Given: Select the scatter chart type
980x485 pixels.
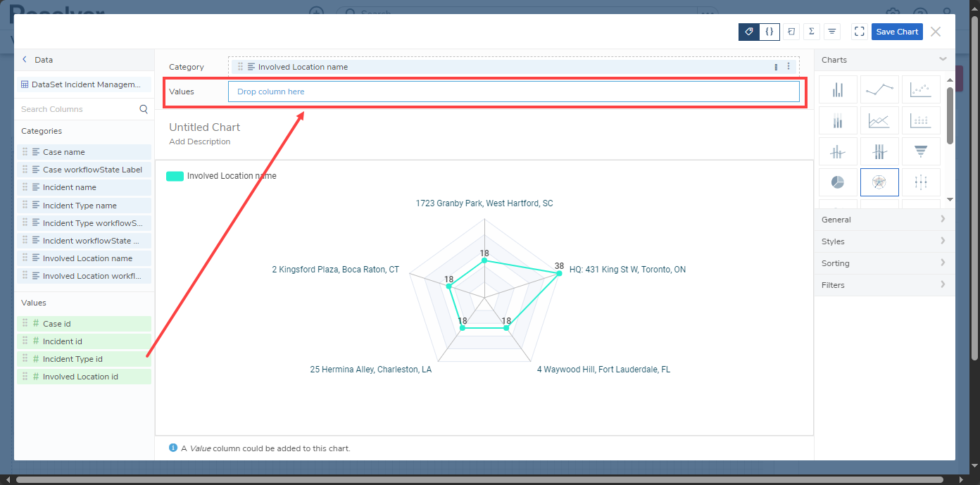Looking at the screenshot, I should coord(921,89).
